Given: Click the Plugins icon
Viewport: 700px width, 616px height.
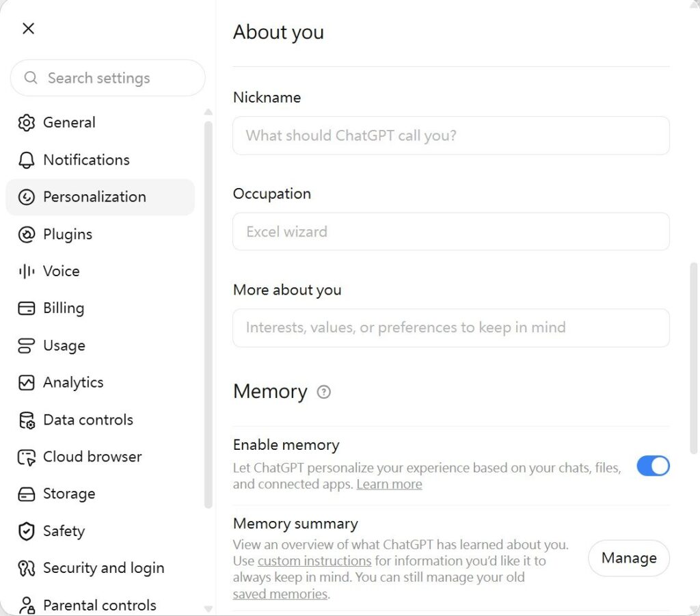Looking at the screenshot, I should tap(27, 234).
